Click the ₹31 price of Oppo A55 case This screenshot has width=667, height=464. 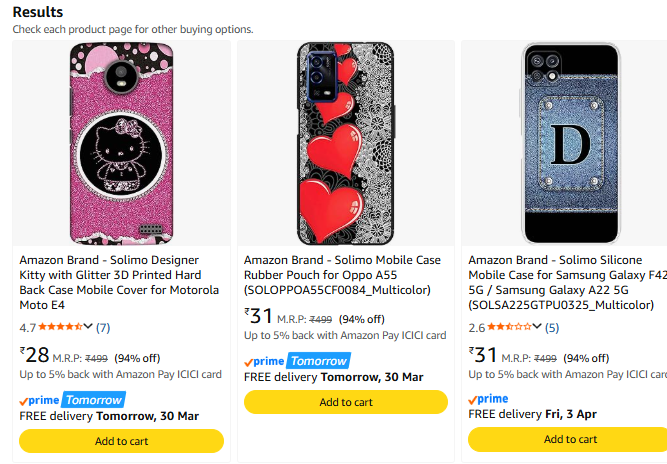259,316
